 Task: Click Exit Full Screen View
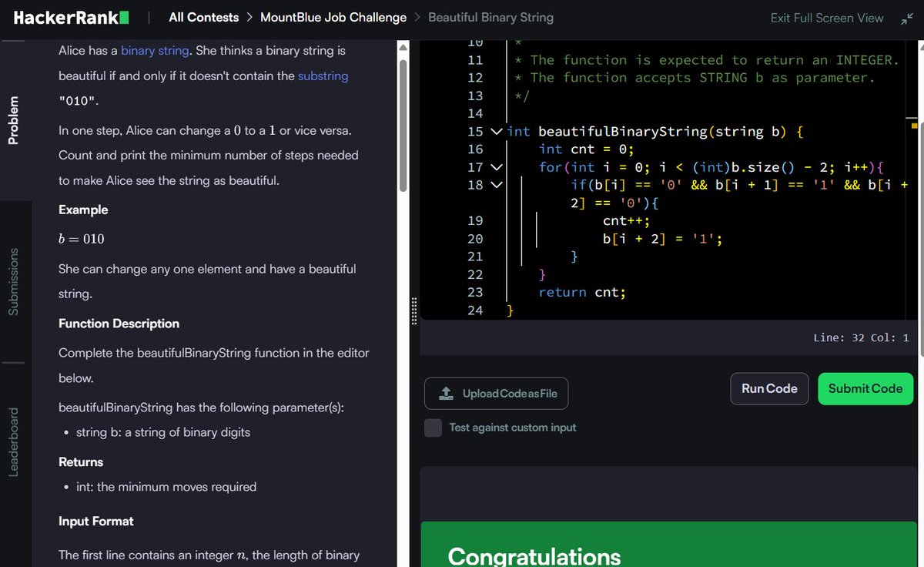[827, 18]
